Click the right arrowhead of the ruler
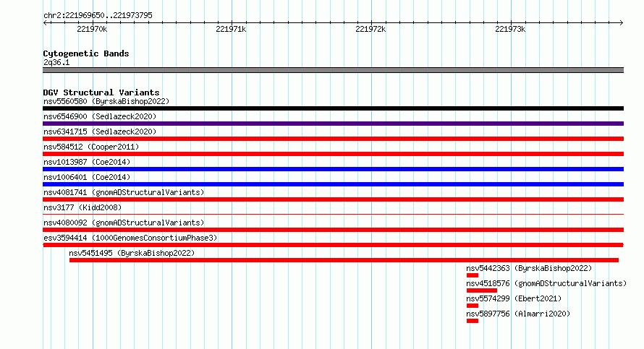 pyautogui.click(x=621, y=22)
